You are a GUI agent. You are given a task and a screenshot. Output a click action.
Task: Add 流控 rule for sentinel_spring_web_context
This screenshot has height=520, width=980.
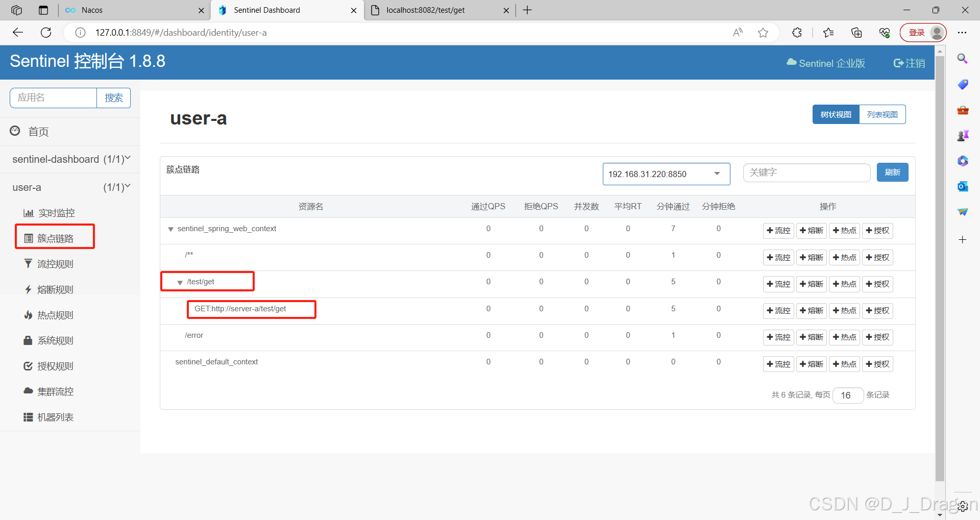coord(778,231)
